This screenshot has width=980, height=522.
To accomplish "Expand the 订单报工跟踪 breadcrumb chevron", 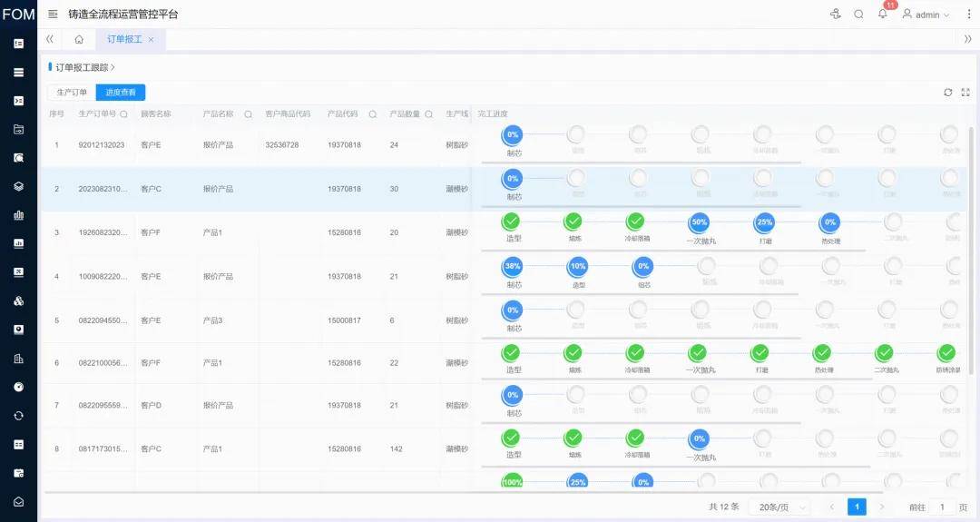I will pyautogui.click(x=113, y=67).
